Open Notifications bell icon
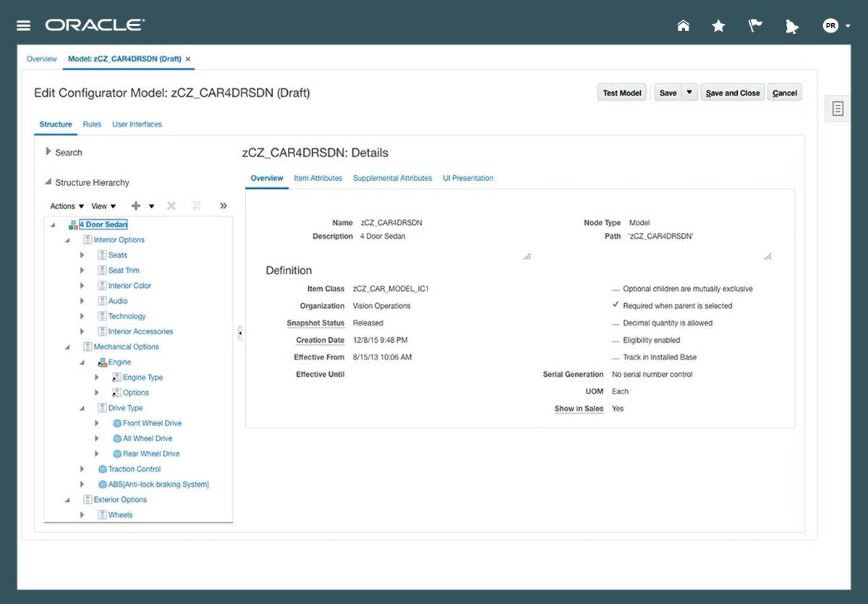 791,26
